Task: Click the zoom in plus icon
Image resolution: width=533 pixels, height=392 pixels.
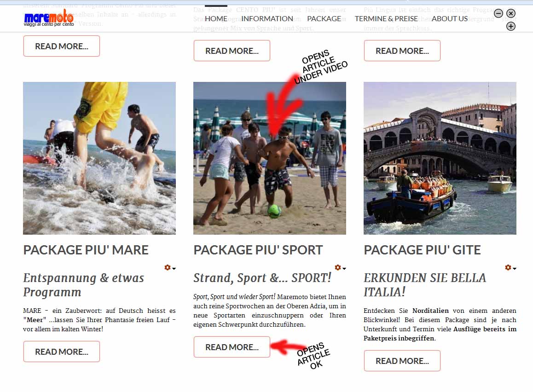Action: [510, 26]
